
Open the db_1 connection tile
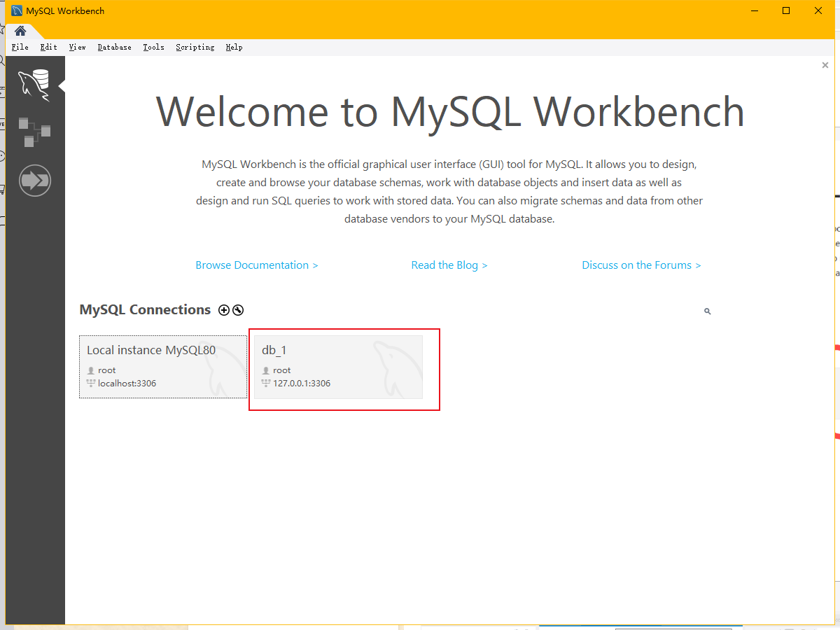(x=338, y=367)
